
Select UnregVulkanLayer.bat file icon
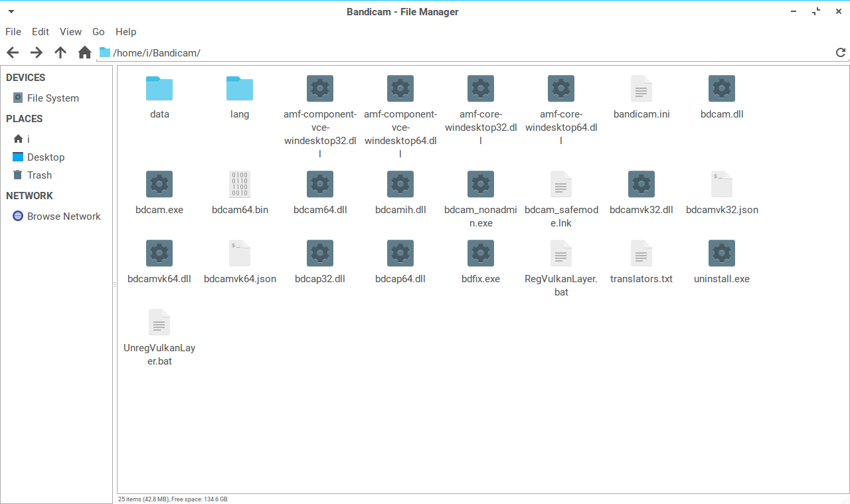(x=159, y=322)
